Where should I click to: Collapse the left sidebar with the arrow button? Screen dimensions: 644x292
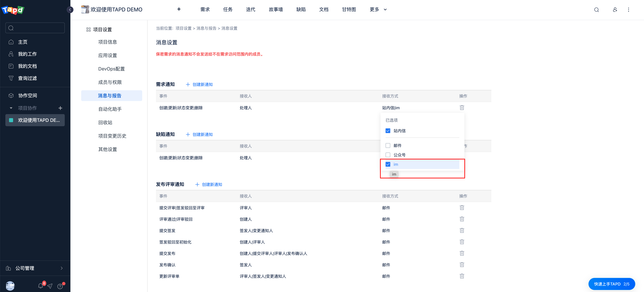point(70,10)
